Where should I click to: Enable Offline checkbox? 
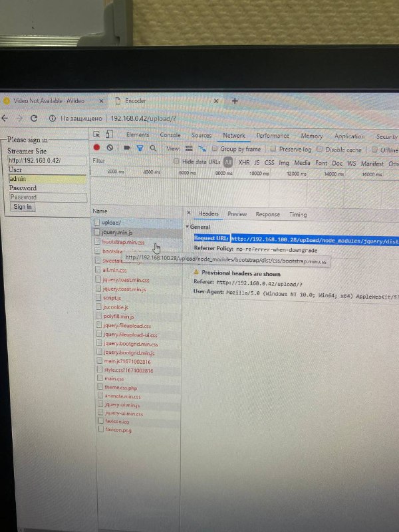(x=374, y=150)
